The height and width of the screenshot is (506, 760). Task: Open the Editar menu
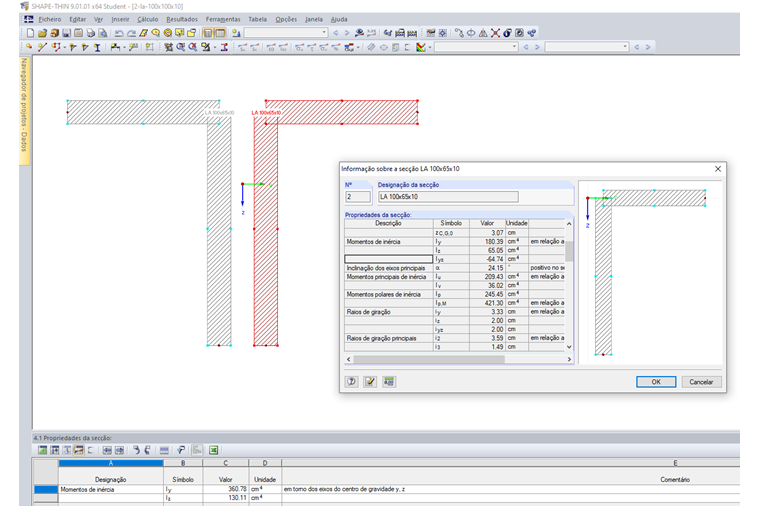[78, 19]
